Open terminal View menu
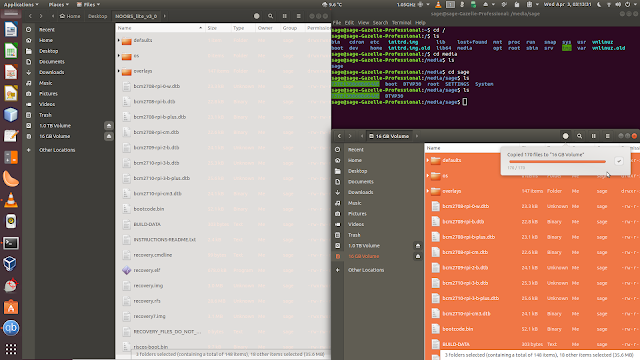640x360 pixels. [363, 22]
